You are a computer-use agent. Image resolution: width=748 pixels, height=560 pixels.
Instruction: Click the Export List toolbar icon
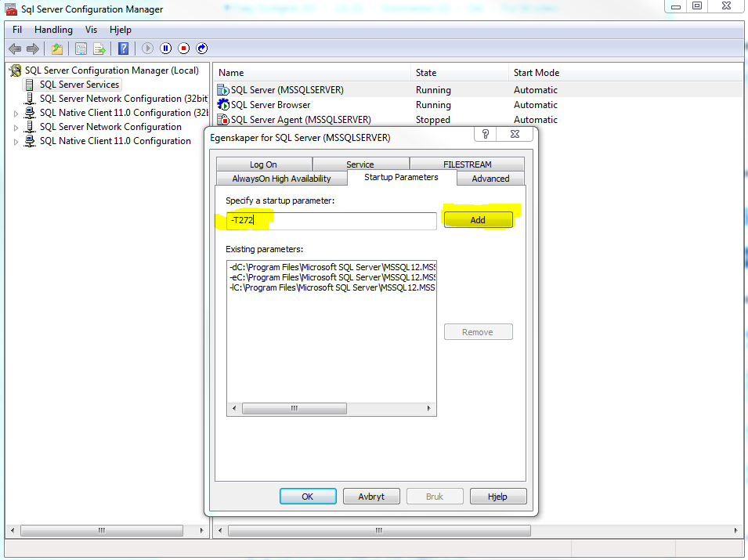tap(99, 49)
